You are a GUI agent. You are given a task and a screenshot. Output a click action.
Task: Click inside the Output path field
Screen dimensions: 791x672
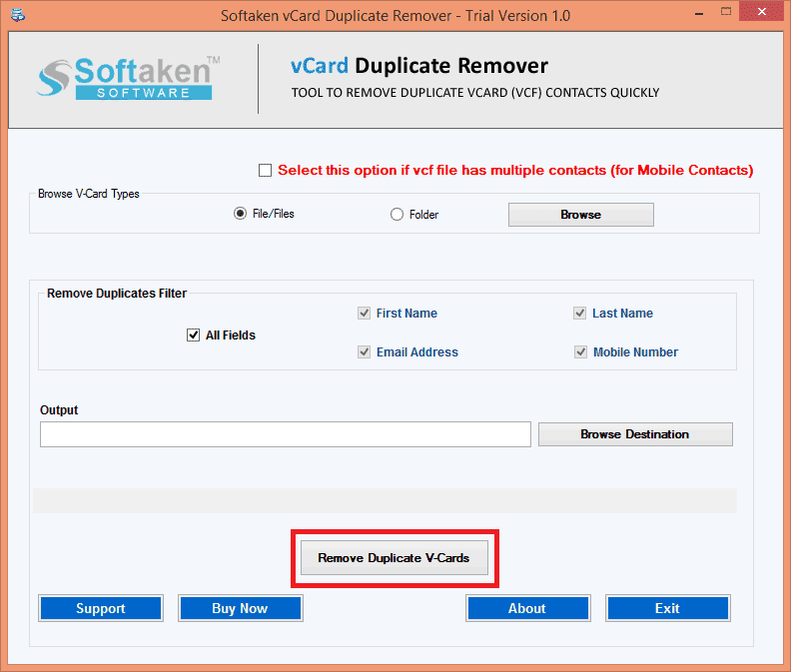(286, 434)
